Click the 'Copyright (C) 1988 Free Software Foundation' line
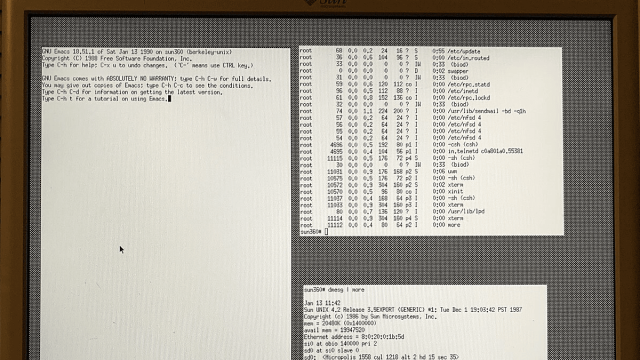This screenshot has height=360, width=640. (x=117, y=59)
